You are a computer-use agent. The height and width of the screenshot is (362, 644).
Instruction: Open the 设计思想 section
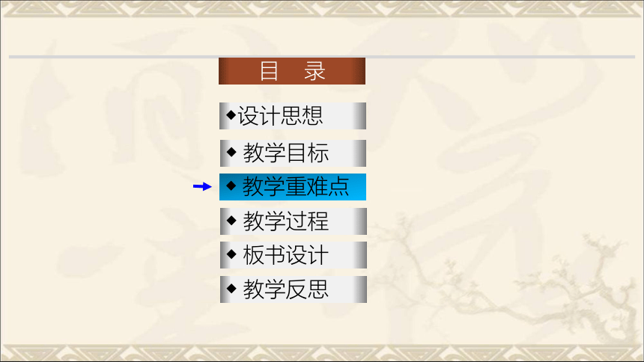pos(293,116)
